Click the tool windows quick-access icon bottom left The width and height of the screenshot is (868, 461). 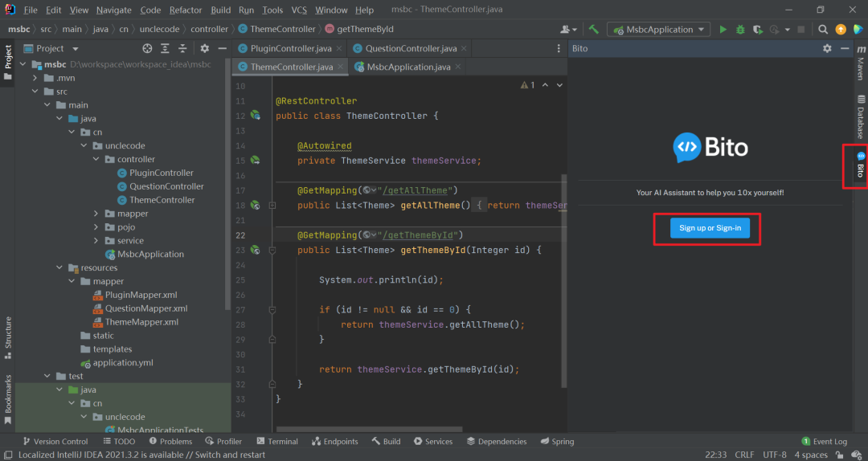(x=8, y=455)
